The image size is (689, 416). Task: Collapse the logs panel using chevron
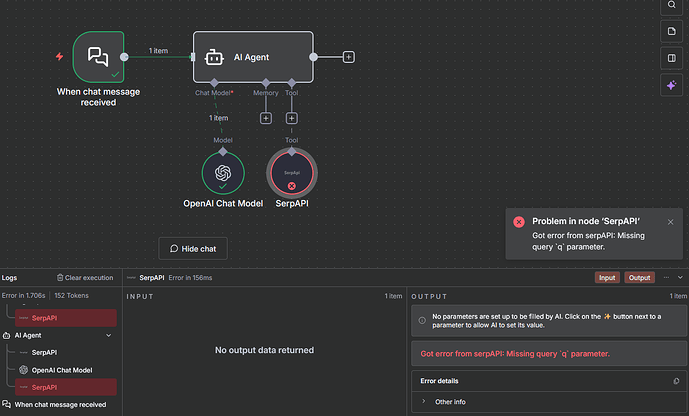coord(680,277)
